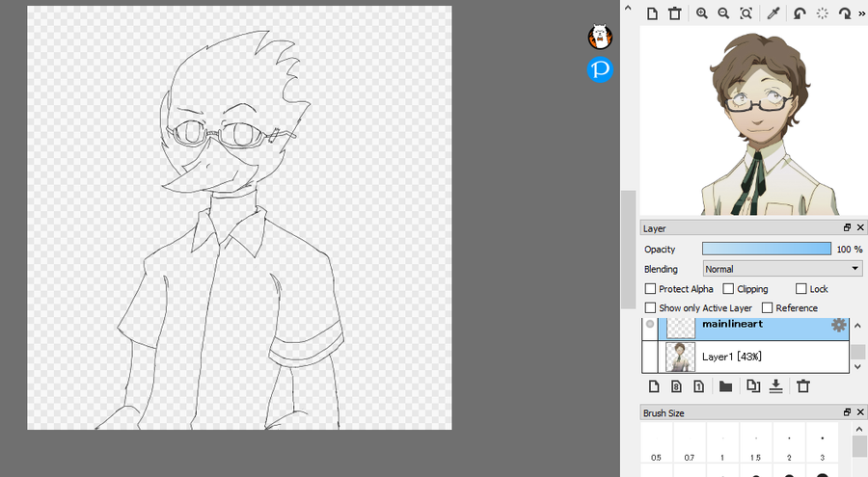
Task: Select brush size 1
Action: (x=723, y=444)
